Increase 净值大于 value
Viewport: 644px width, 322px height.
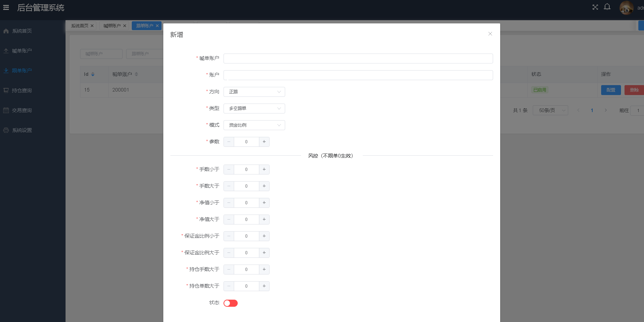(264, 220)
